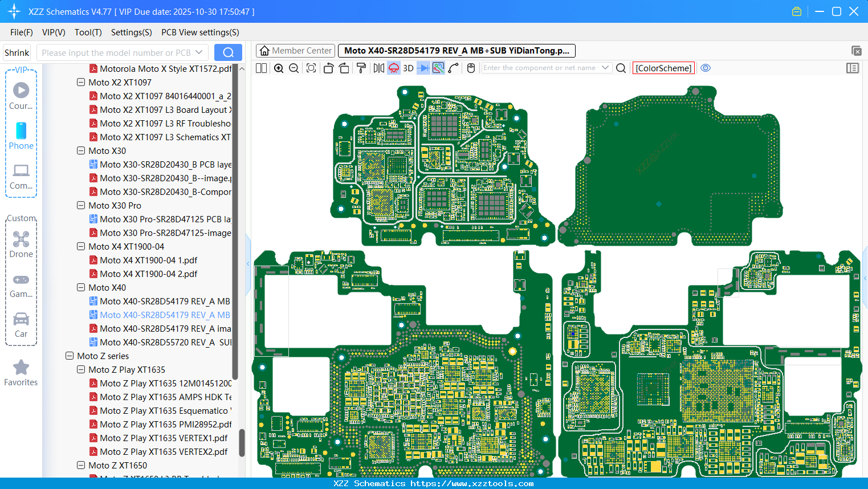This screenshot has height=489, width=868.
Task: Click the mouse settings icon
Action: coord(471,68)
